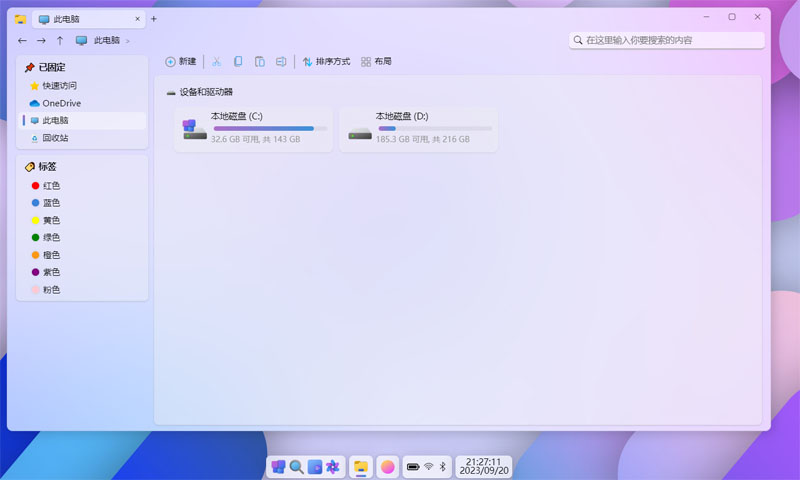800x480 pixels.
Task: Expand the breadcrumb chevron after 此电脑
Action: (128, 41)
